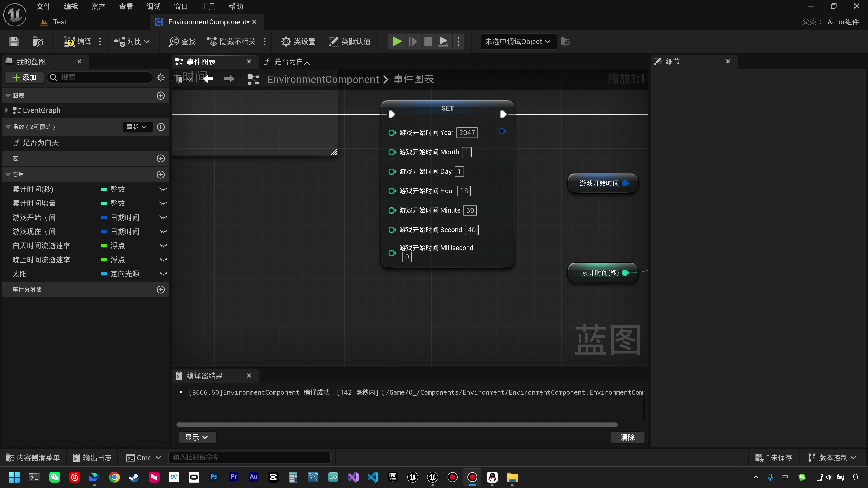Image resolution: width=868 pixels, height=488 pixels.
Task: Open Steam from the Windows taskbar
Action: [134, 477]
